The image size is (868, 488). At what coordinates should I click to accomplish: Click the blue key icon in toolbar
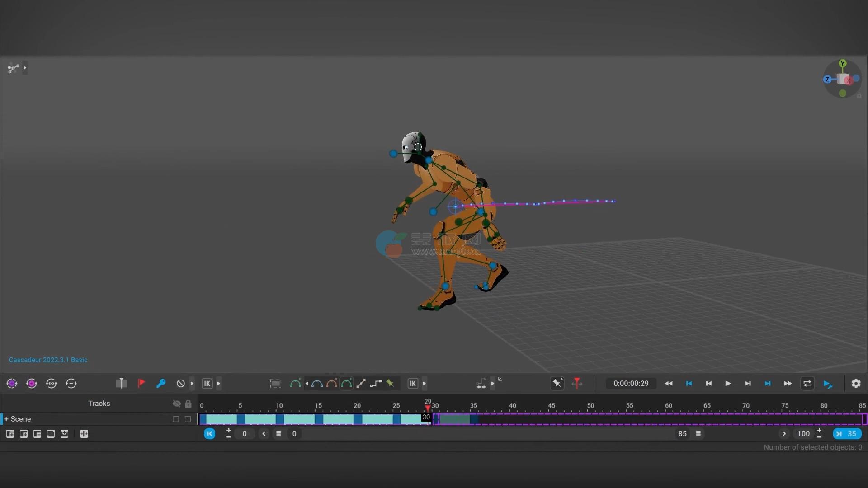click(160, 384)
